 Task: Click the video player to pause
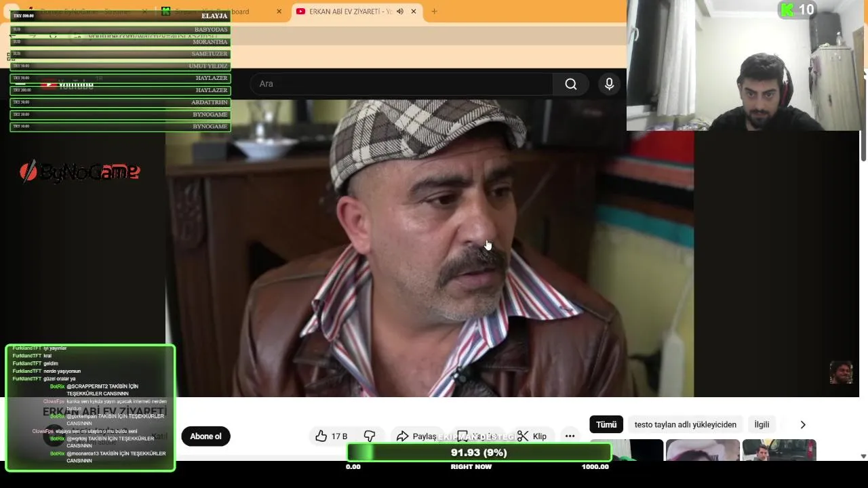(x=430, y=248)
